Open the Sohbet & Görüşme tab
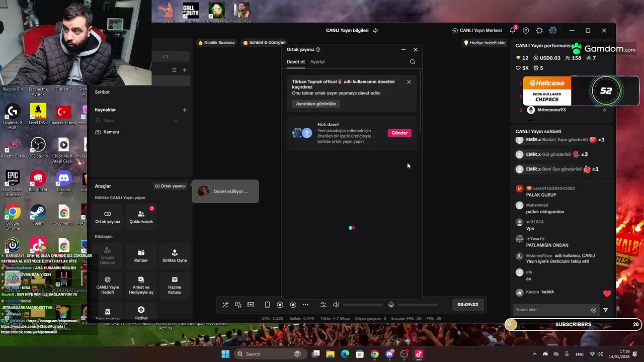644x362 pixels. (x=264, y=43)
